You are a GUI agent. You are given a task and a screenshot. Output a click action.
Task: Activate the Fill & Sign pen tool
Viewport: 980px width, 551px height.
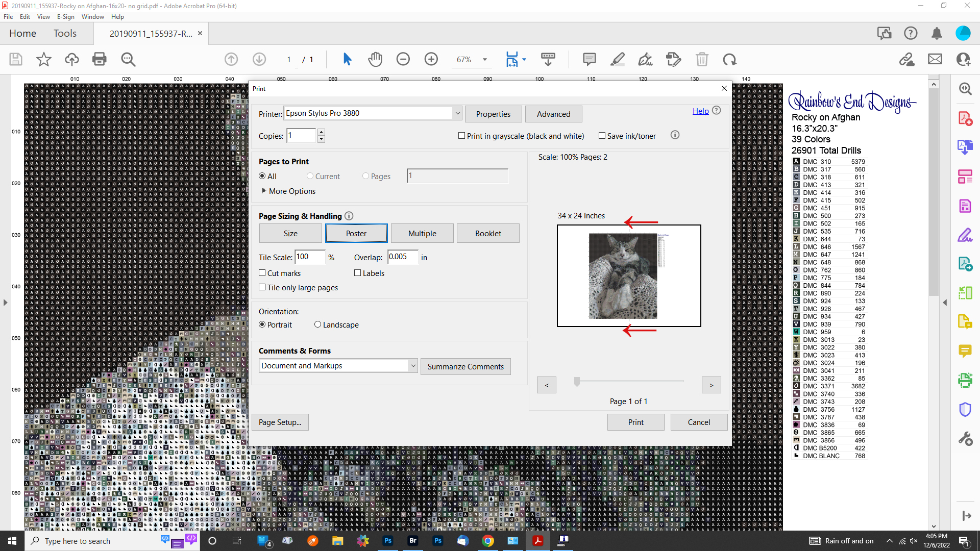tap(645, 59)
